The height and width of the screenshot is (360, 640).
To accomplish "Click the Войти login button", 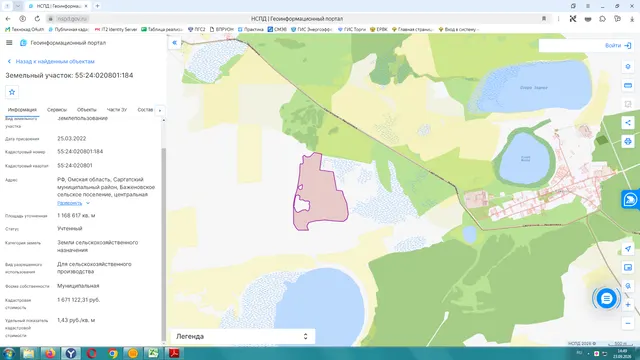I will (x=618, y=46).
